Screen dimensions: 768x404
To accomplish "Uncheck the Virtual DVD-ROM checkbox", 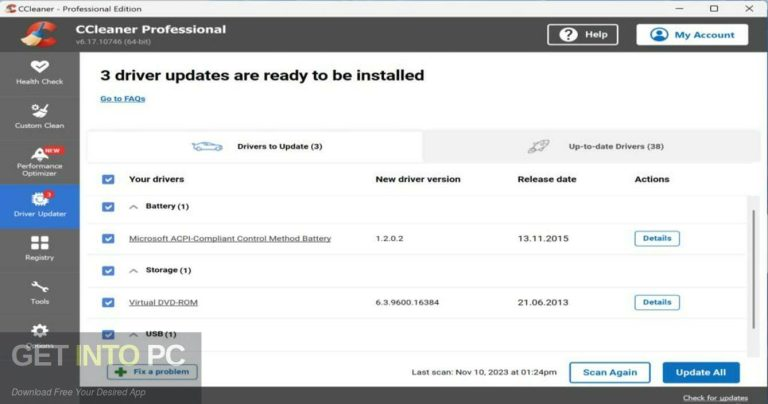I will point(108,302).
